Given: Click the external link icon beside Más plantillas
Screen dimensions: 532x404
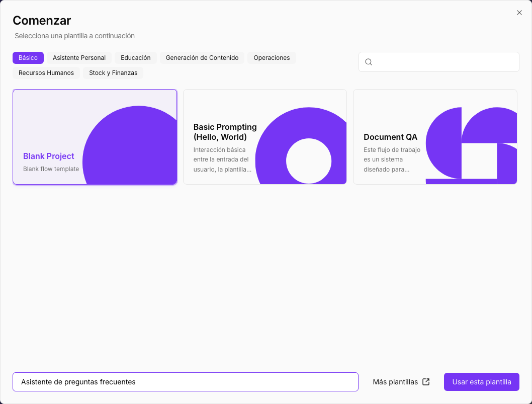Looking at the screenshot, I should pos(426,382).
